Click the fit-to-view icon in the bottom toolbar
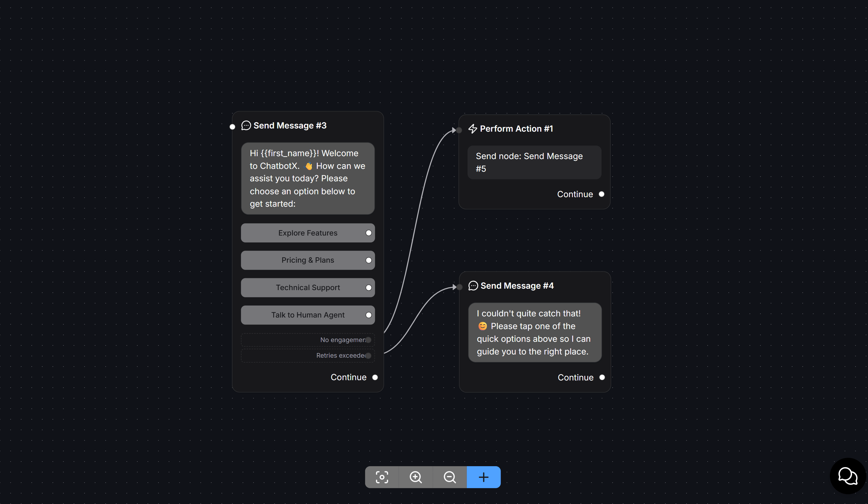Viewport: 868px width, 504px height. 382,477
